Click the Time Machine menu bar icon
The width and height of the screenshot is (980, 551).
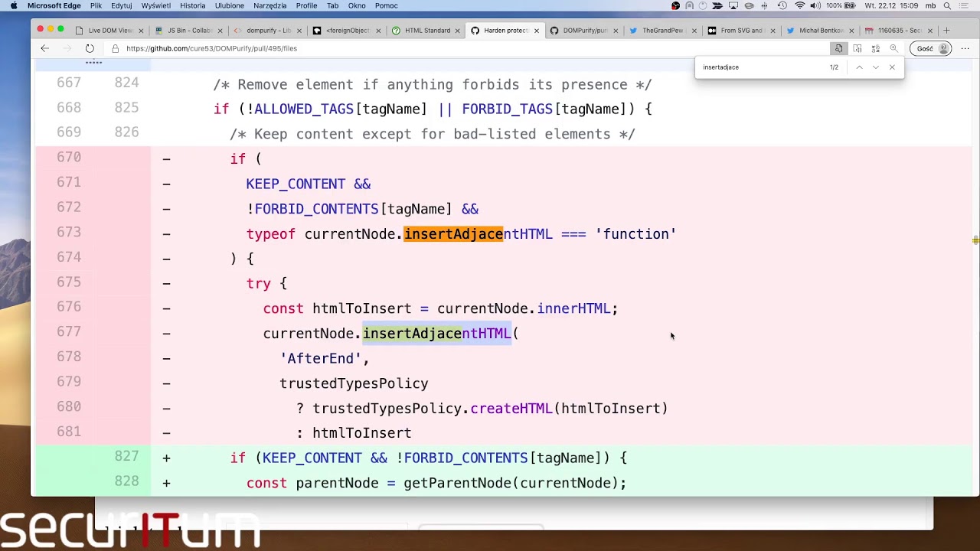782,5
